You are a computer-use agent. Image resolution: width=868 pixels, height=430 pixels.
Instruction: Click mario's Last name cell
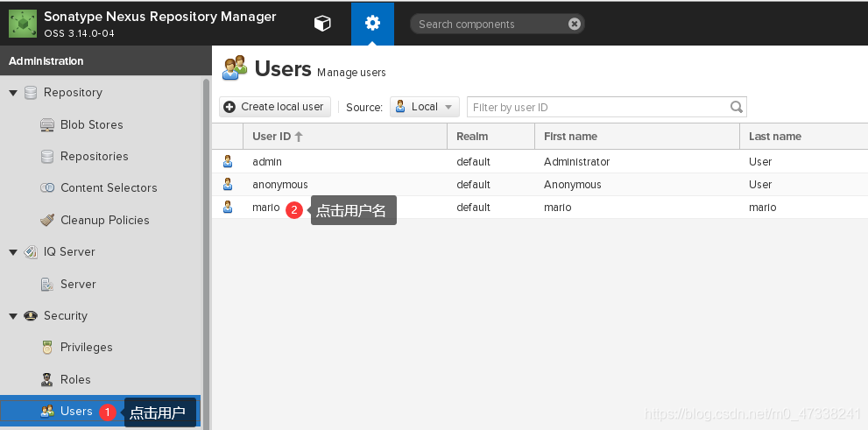762,208
